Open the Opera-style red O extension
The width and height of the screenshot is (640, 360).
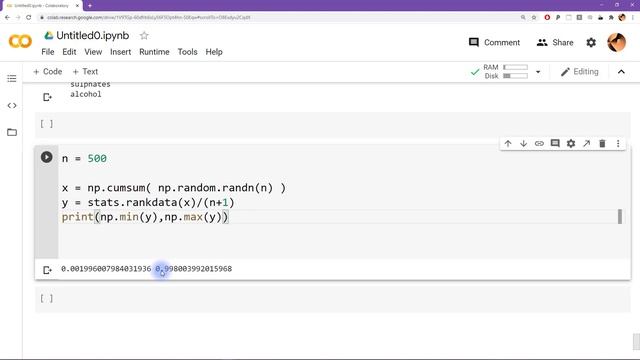547,18
